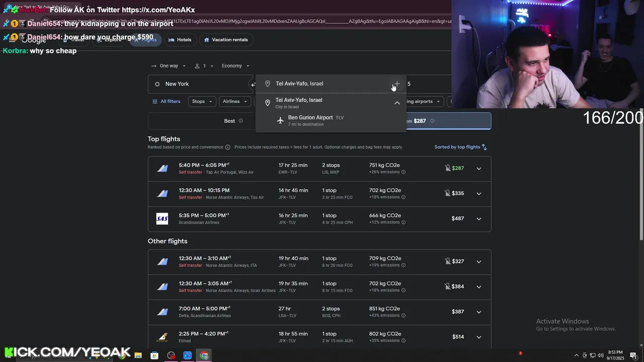
Task: Choose Ben Gurion Airport TLV
Action: 331,120
